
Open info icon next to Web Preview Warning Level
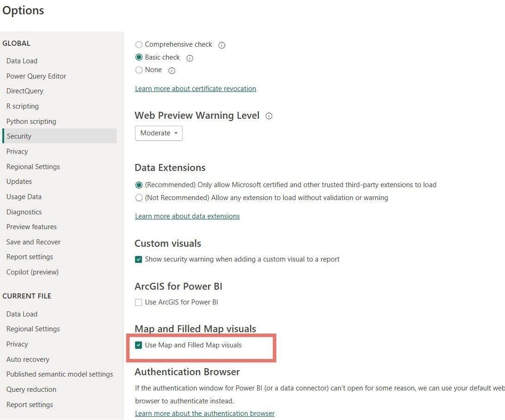pos(269,116)
